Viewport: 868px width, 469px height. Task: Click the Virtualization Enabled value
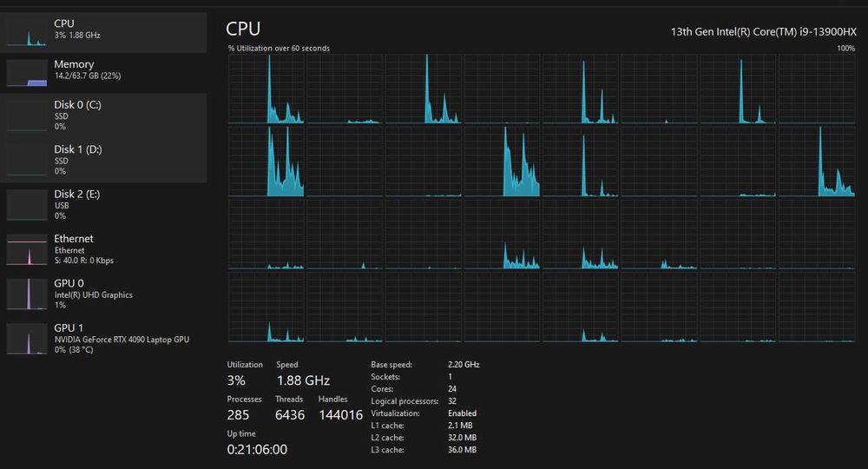click(462, 413)
